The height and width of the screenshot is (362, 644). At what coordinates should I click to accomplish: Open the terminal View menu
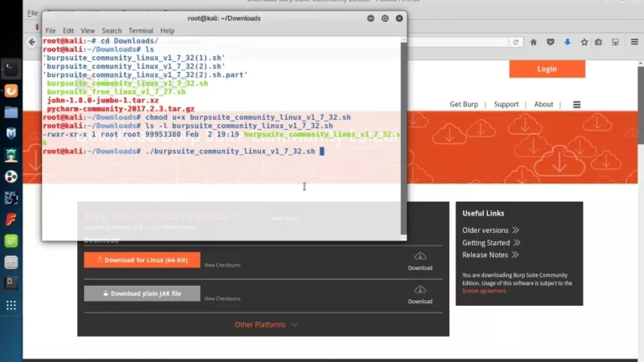(x=87, y=31)
